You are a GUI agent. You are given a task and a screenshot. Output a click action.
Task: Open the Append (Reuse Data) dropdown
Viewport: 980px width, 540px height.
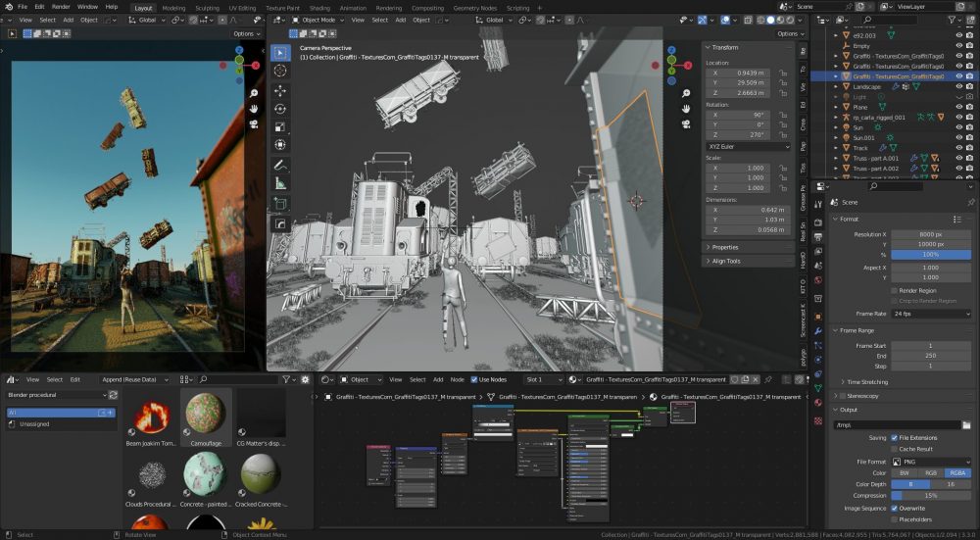[135, 379]
